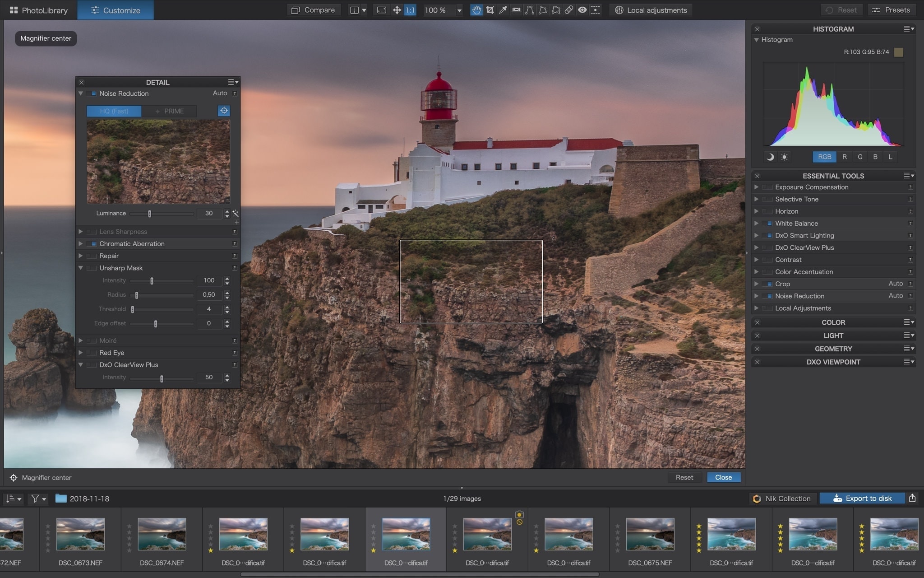Expand Exposure Compensation in Essential Tools
This screenshot has height=578, width=924.
(x=757, y=187)
